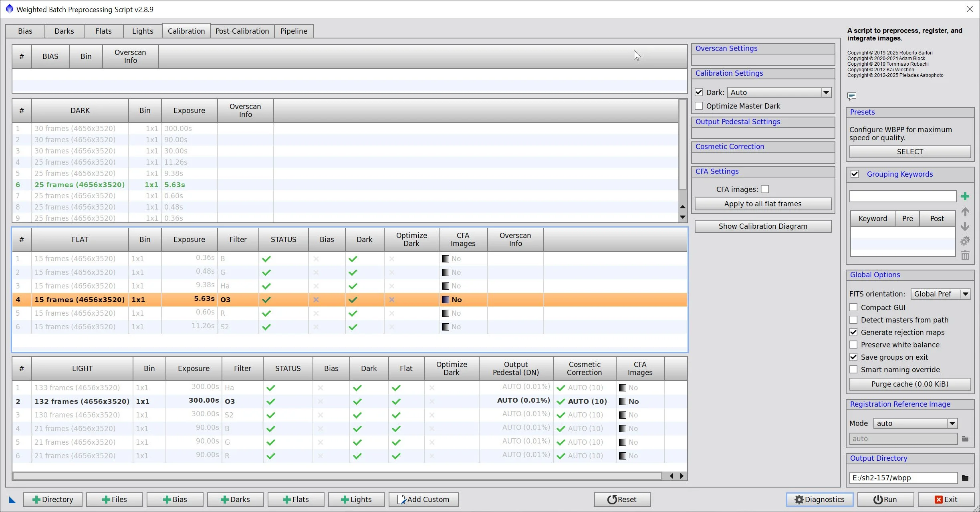
Task: Switch to the Post-Calibration tab
Action: pyautogui.click(x=242, y=31)
